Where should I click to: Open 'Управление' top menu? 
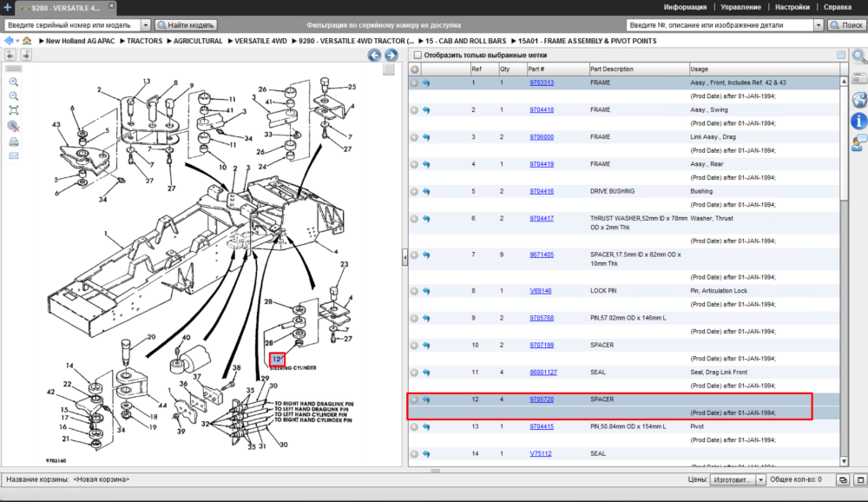[x=740, y=7]
